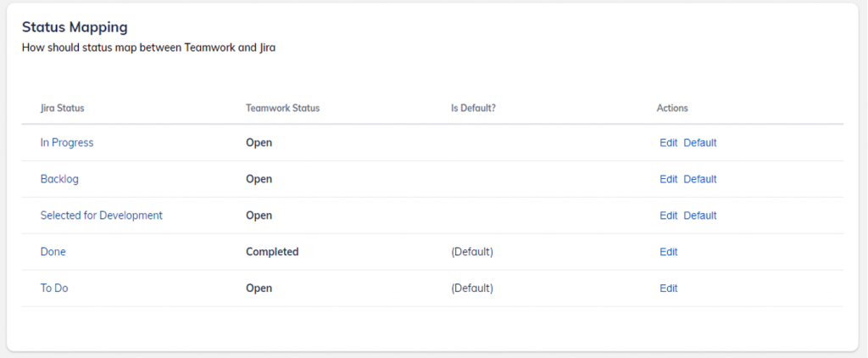
Task: Make the Backlog mapping the Default
Action: [700, 179]
